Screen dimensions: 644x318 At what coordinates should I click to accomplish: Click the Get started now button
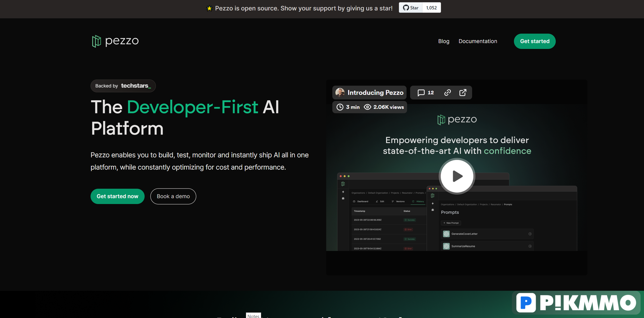117,196
